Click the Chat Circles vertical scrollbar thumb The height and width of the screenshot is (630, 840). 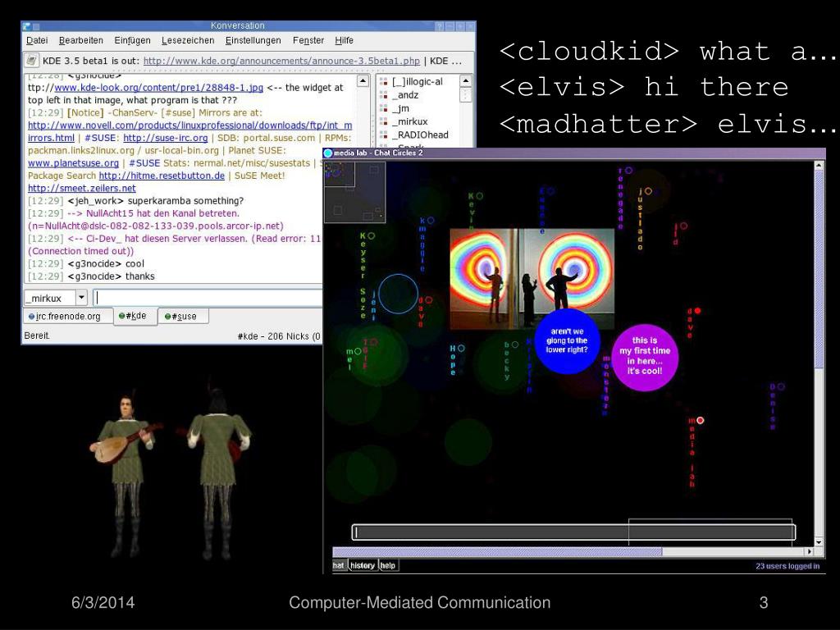(x=819, y=269)
